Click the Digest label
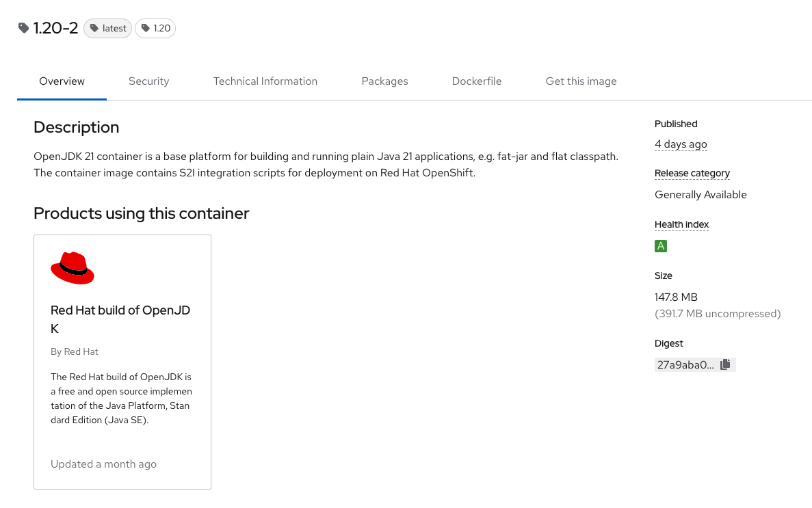Image resolution: width=812 pixels, height=508 pixels. 668,343
